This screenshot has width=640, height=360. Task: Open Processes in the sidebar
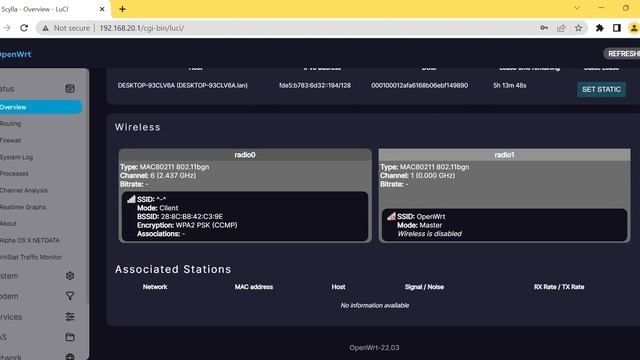(14, 173)
